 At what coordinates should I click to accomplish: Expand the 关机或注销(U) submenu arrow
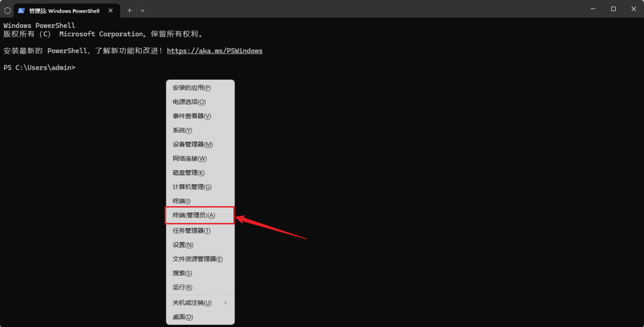pyautogui.click(x=225, y=303)
